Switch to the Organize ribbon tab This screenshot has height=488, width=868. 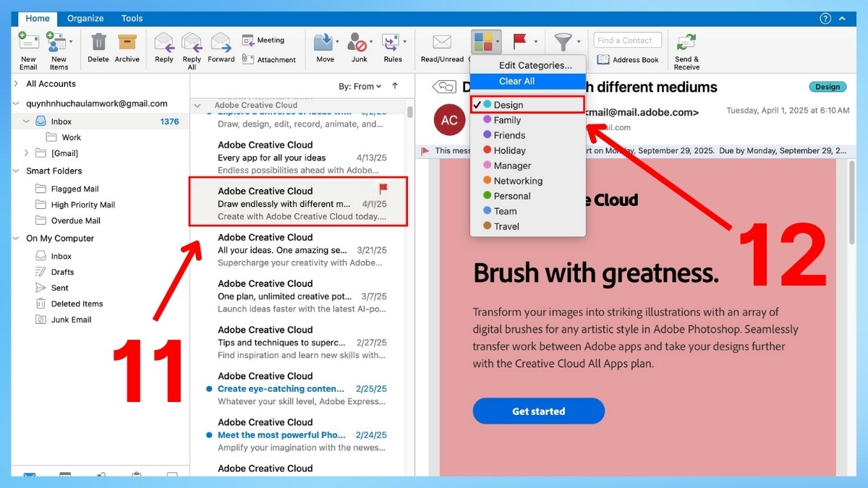point(85,19)
